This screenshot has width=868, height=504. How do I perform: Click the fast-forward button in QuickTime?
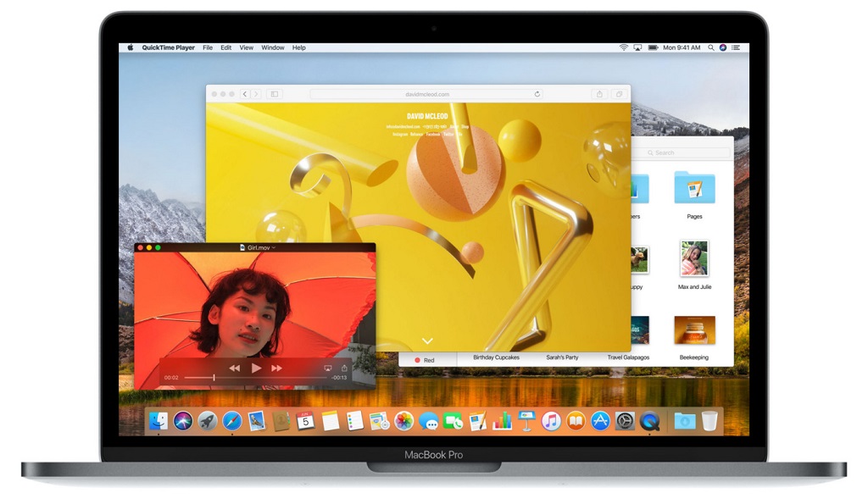pyautogui.click(x=276, y=368)
